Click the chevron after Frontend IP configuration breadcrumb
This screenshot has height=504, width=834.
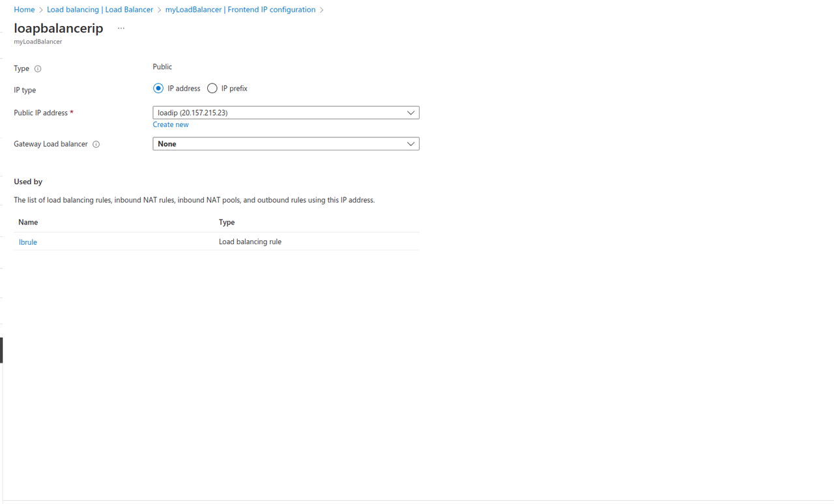[x=321, y=9]
